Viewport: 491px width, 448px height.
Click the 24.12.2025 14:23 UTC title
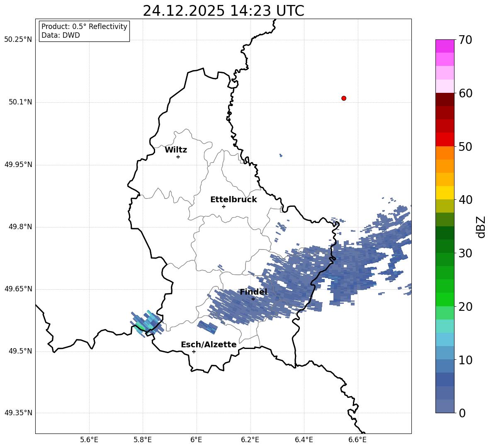pyautogui.click(x=224, y=11)
